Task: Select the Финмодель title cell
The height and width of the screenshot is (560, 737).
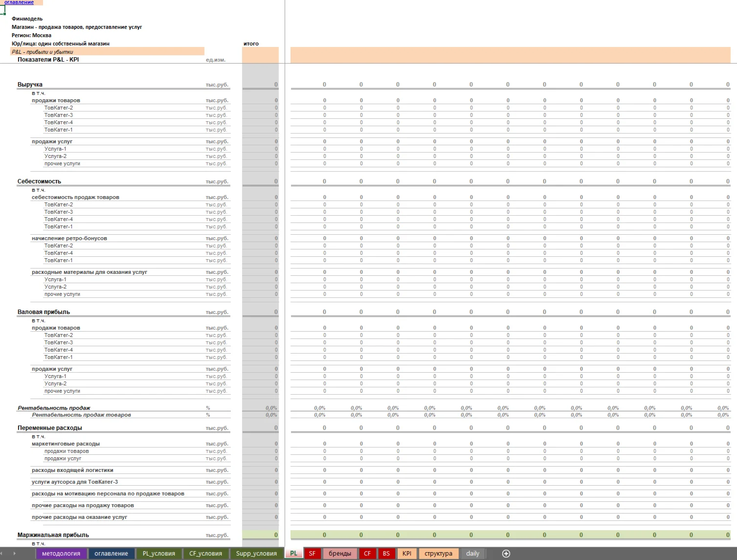Action: click(x=27, y=19)
